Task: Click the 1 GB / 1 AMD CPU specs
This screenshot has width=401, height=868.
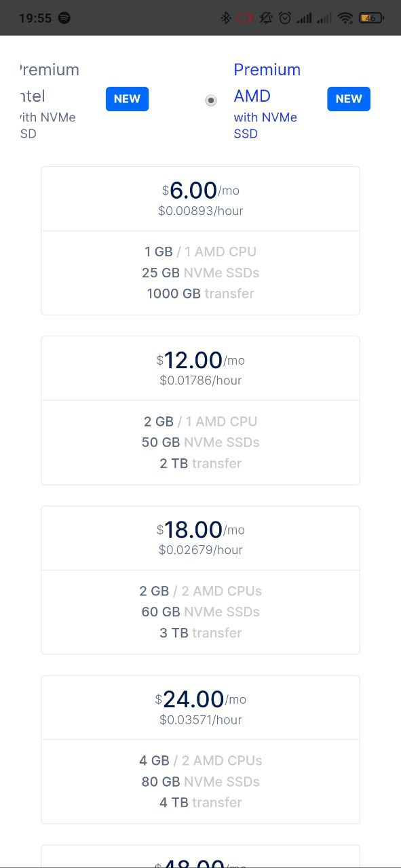Action: (x=200, y=252)
